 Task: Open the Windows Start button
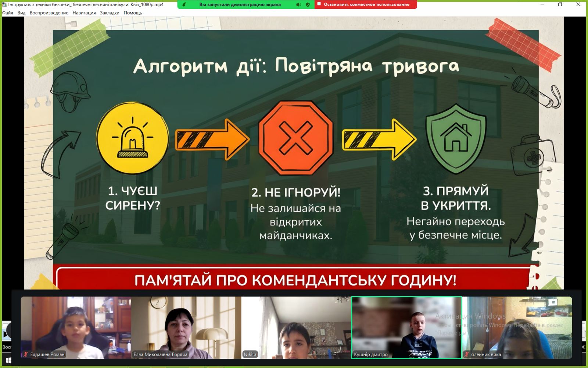[x=7, y=360]
